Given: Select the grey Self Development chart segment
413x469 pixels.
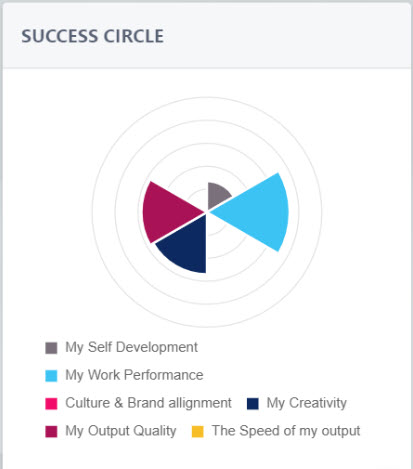Looking at the screenshot, I should point(217,195).
